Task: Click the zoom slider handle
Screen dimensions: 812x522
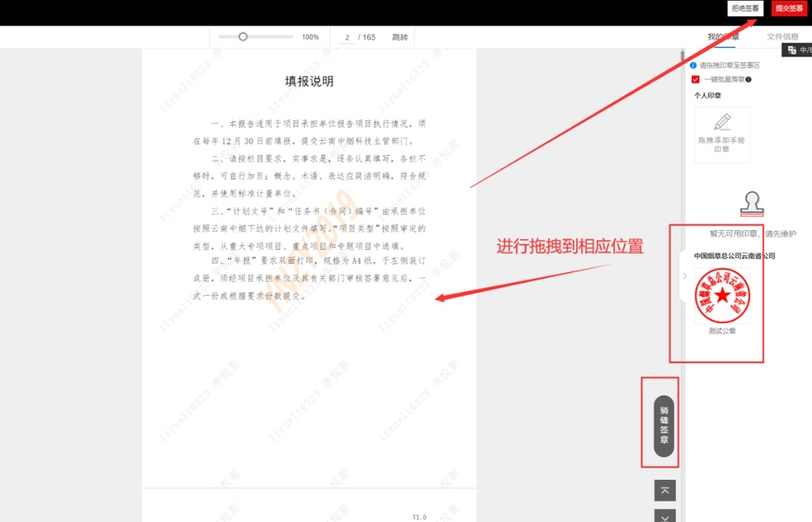Action: pos(243,37)
